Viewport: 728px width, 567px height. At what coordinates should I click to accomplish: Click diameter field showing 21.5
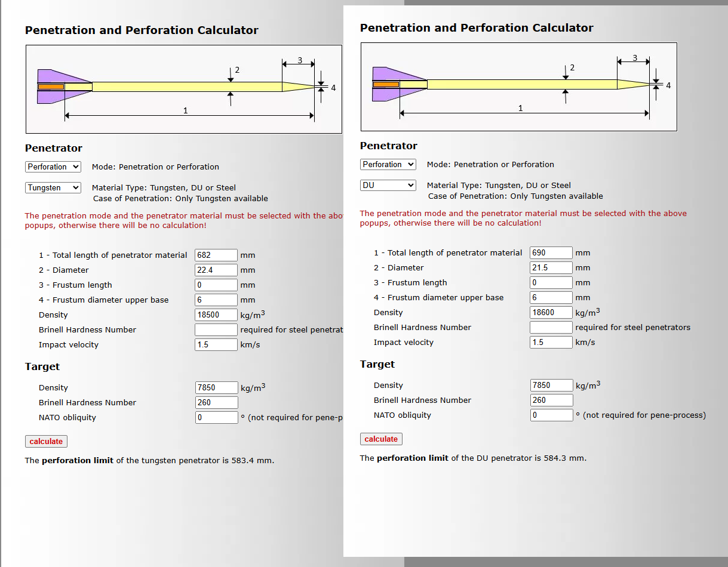pyautogui.click(x=551, y=267)
